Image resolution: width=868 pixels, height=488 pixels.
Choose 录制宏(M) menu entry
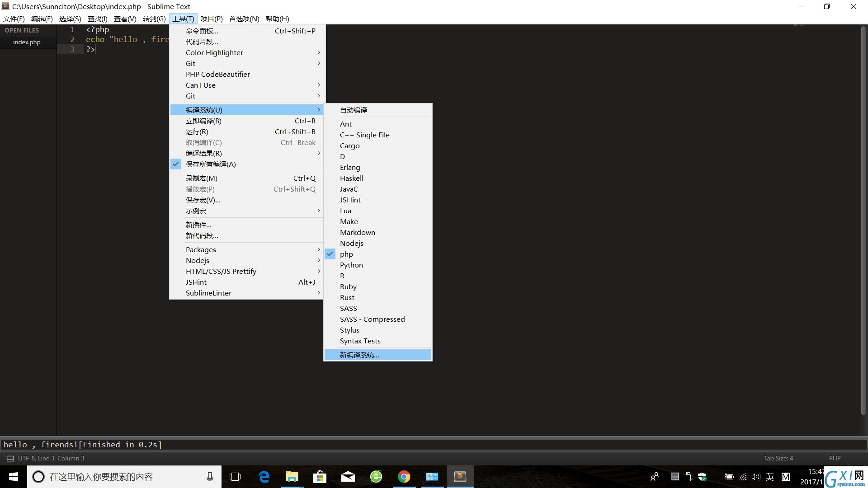(247, 178)
